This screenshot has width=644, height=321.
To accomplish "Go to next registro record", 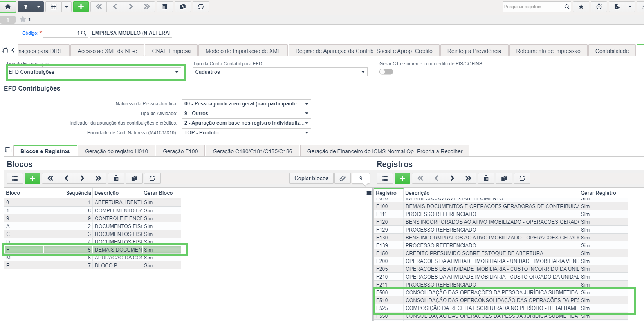I will click(x=452, y=178).
